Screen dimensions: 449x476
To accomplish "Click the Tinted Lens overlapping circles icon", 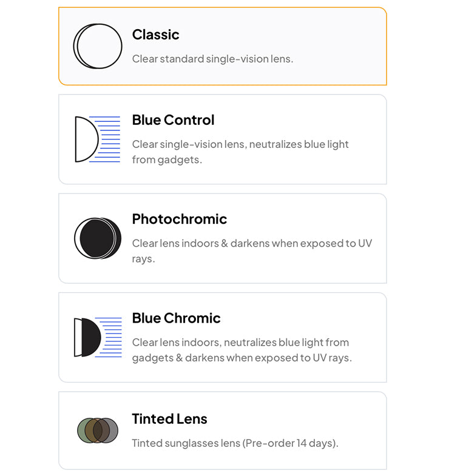I will pos(98,431).
